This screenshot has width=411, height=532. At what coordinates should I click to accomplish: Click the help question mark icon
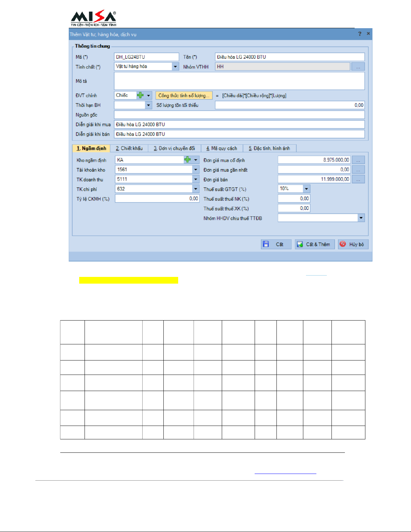[360, 34]
